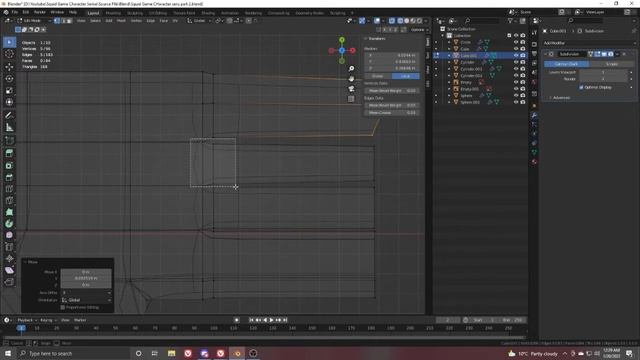Click the viewport zoom magnifier icon
Viewport: 640px width, 360px height.
(351, 69)
